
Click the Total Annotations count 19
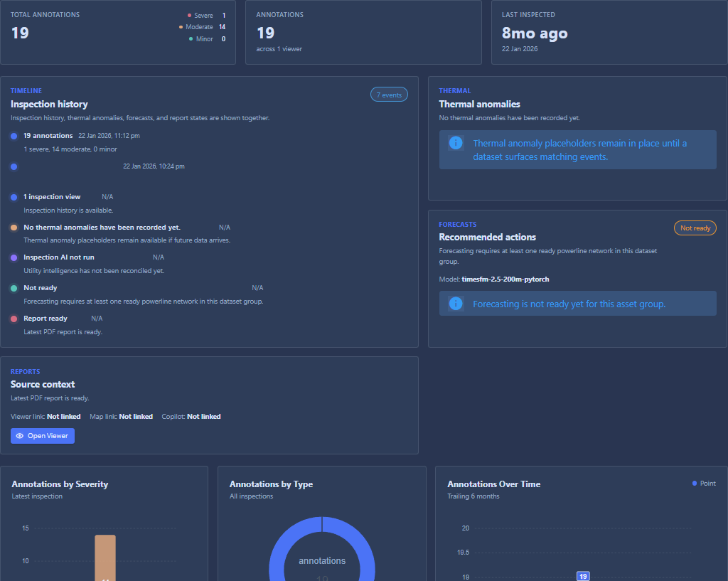20,33
